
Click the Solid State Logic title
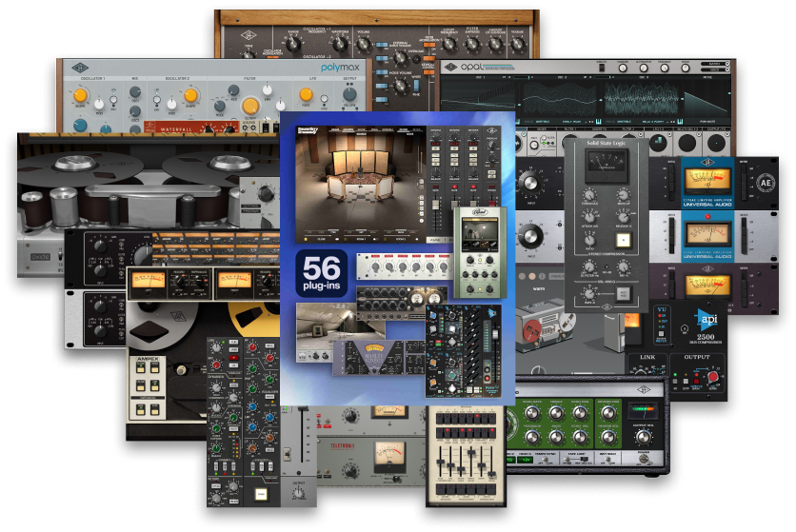[606, 143]
